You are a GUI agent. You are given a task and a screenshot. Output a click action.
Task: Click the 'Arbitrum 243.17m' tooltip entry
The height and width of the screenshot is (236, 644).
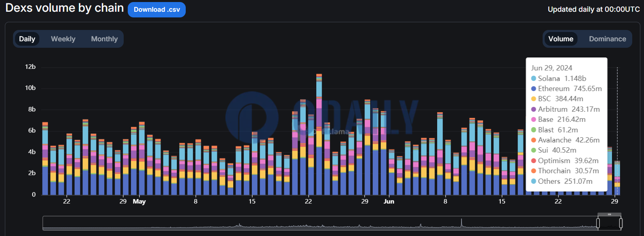pyautogui.click(x=566, y=109)
